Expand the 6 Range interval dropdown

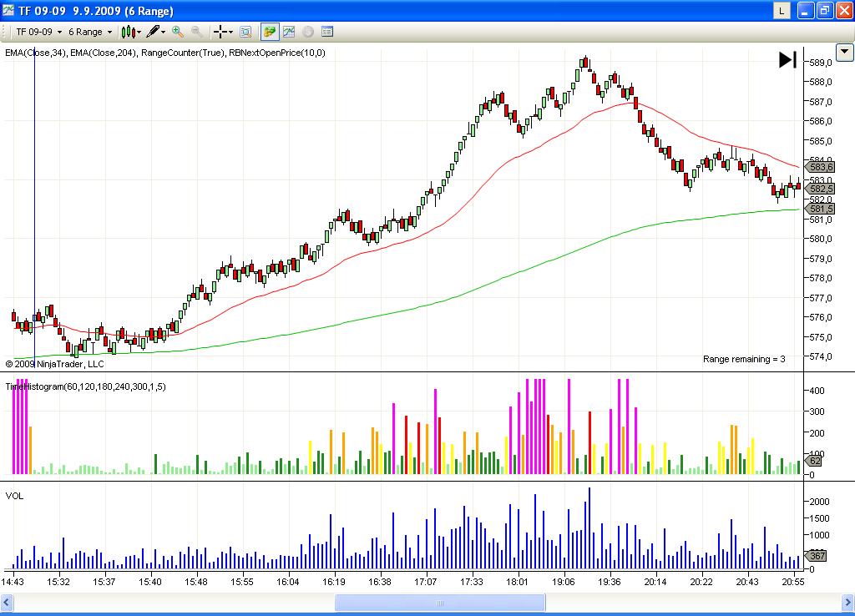point(109,32)
